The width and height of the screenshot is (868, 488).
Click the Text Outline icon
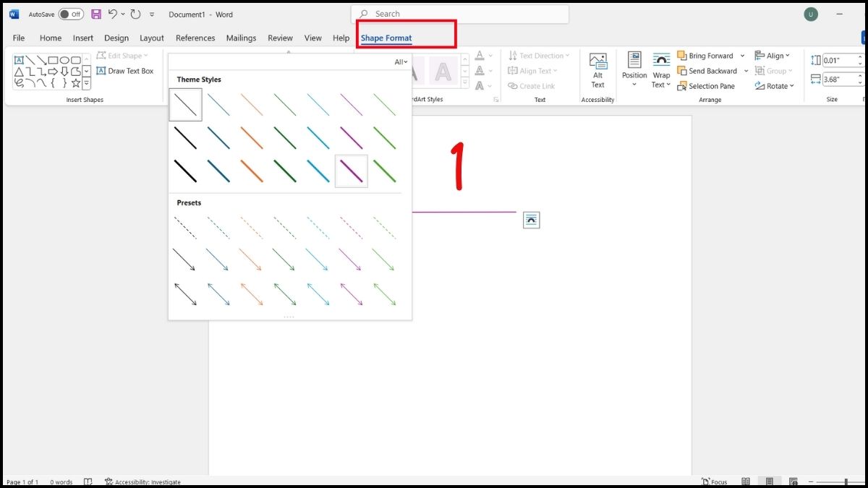tap(480, 71)
